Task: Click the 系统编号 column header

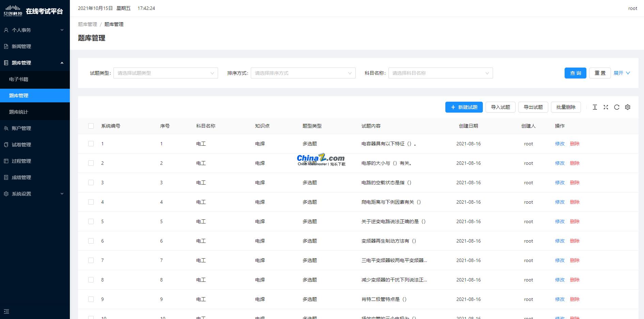Action: [x=111, y=126]
